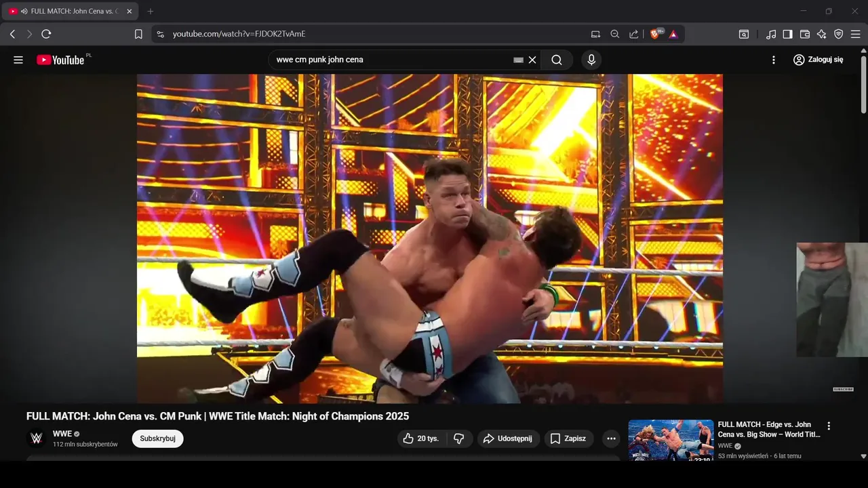Open FULL MATCH Edge vs. John Cena title

[769, 430]
